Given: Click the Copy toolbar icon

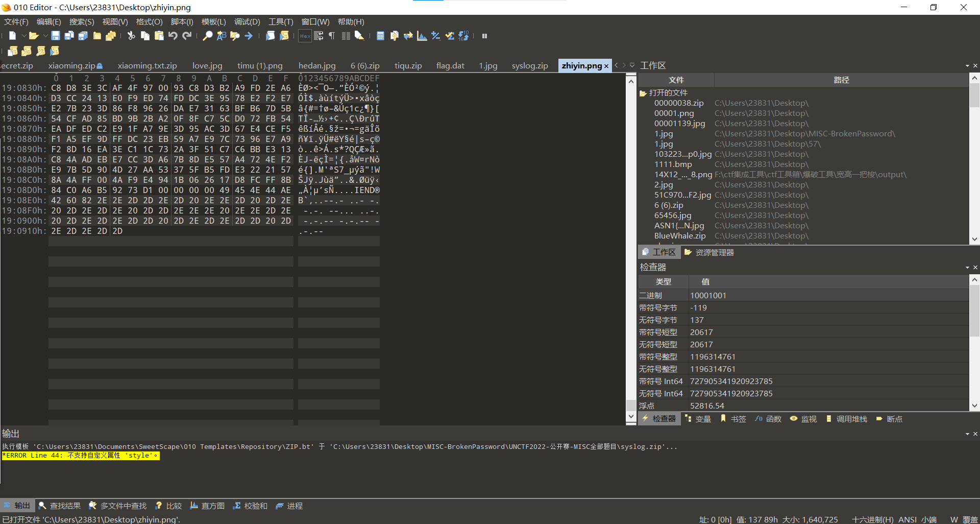Looking at the screenshot, I should 145,36.
